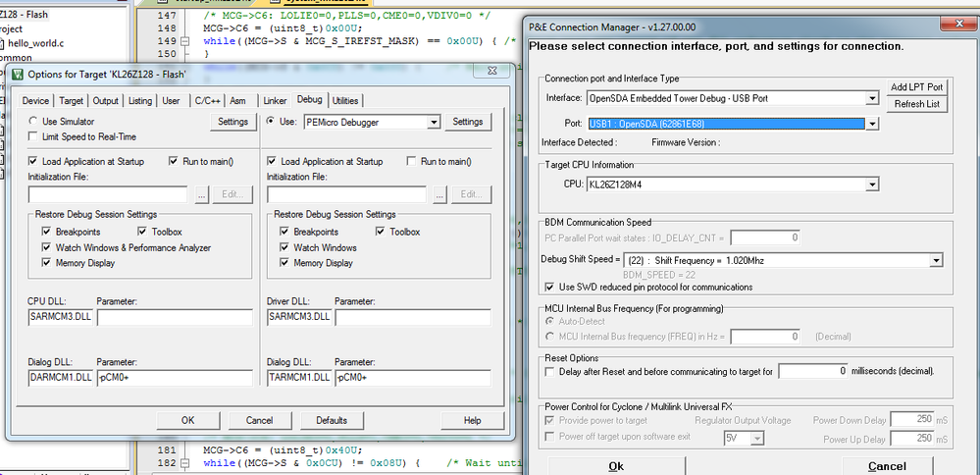This screenshot has width=980, height=475.
Task: Click Driver DLL parameter field
Action: click(x=413, y=318)
